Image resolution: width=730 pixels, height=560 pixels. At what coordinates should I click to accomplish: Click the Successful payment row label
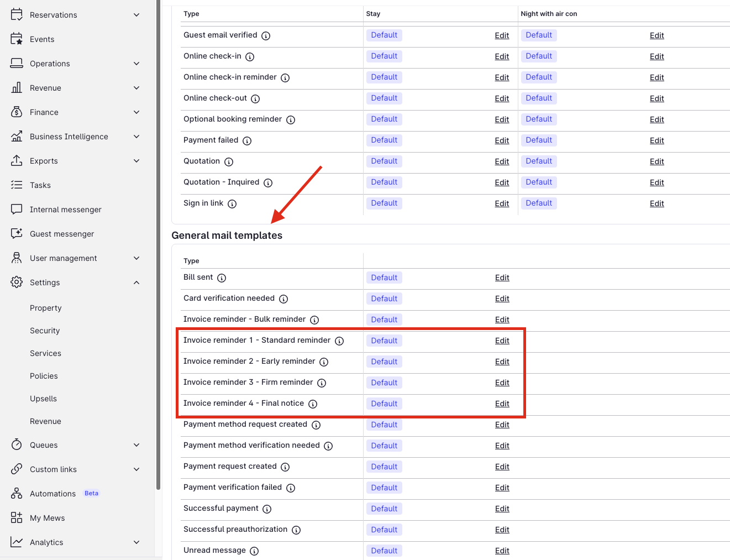(x=221, y=508)
